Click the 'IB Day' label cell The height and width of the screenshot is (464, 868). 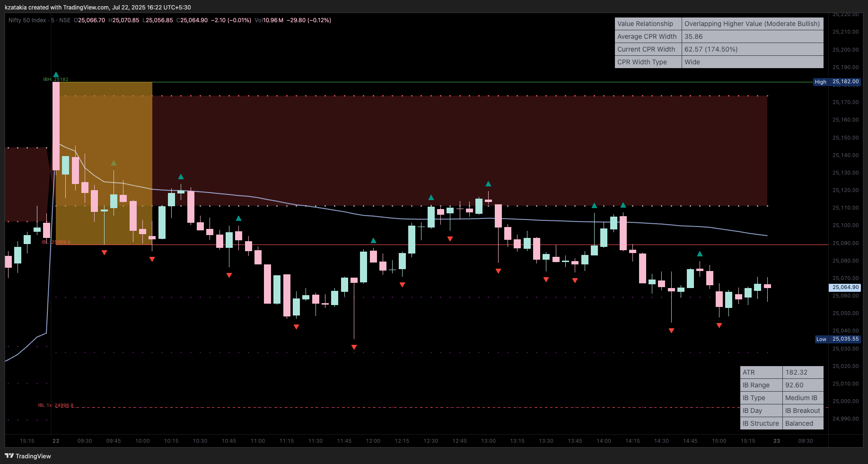[x=761, y=411]
